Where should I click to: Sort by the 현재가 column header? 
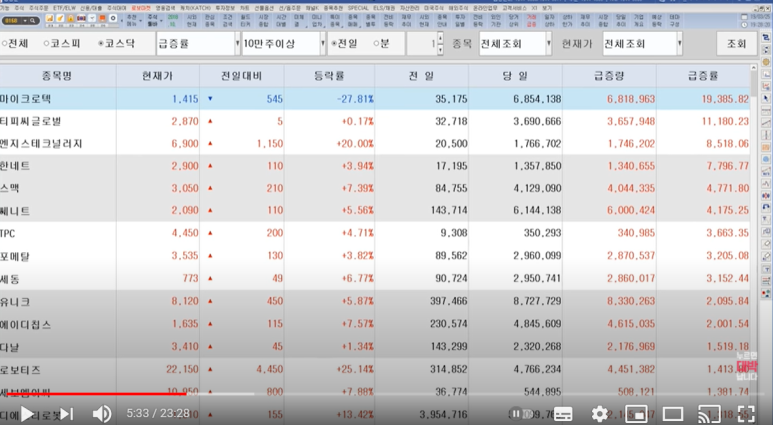[x=158, y=75]
